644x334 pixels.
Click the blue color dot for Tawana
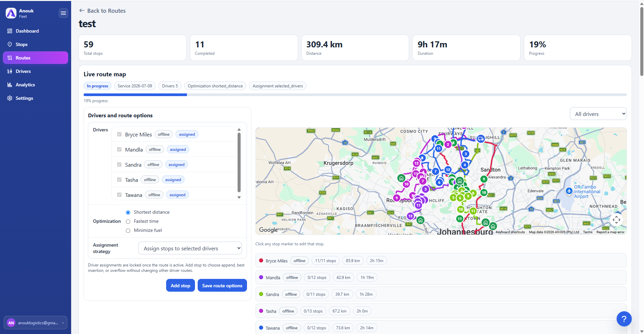pos(261,328)
